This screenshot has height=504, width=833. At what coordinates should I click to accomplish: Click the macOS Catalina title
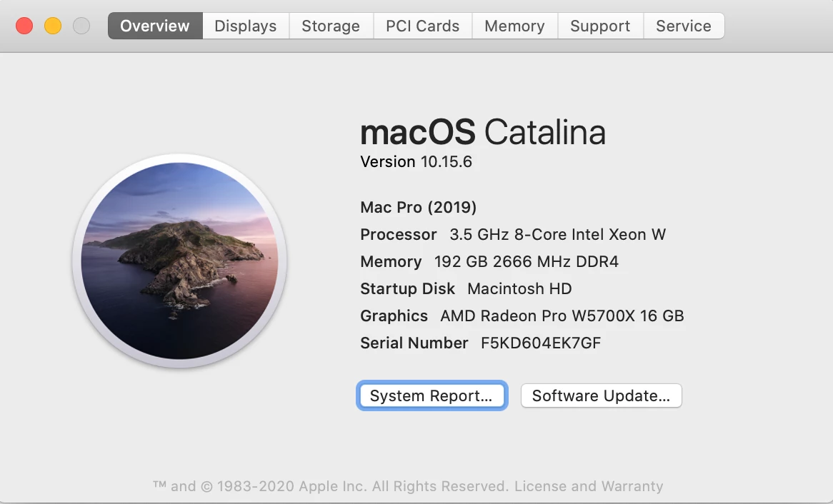(483, 131)
